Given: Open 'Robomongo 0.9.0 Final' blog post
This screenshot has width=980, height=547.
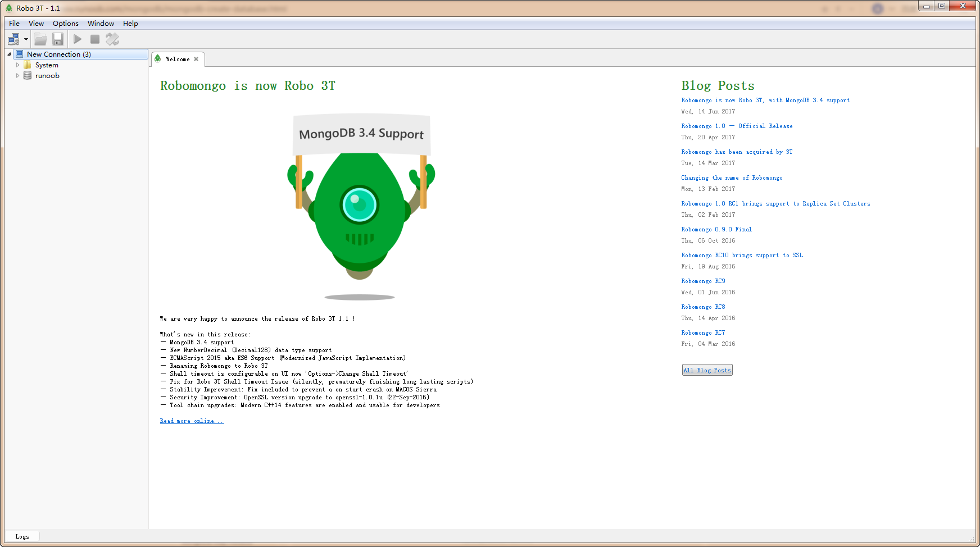Looking at the screenshot, I should 716,230.
